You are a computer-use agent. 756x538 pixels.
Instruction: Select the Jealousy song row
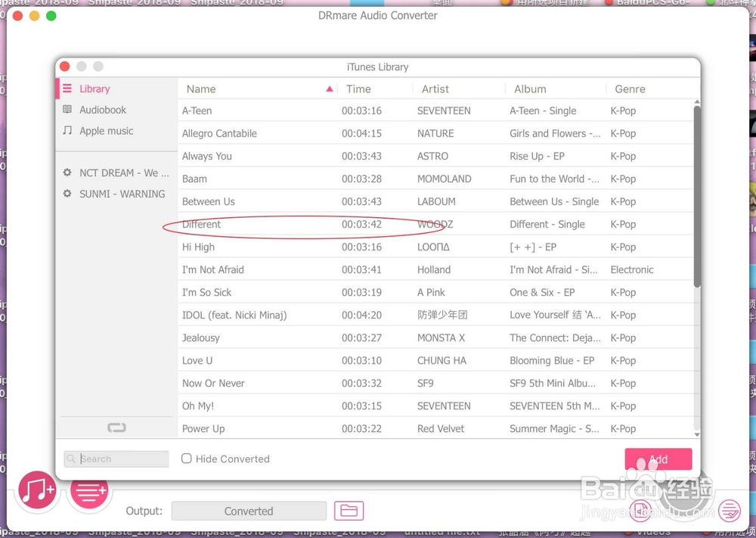[435, 337]
